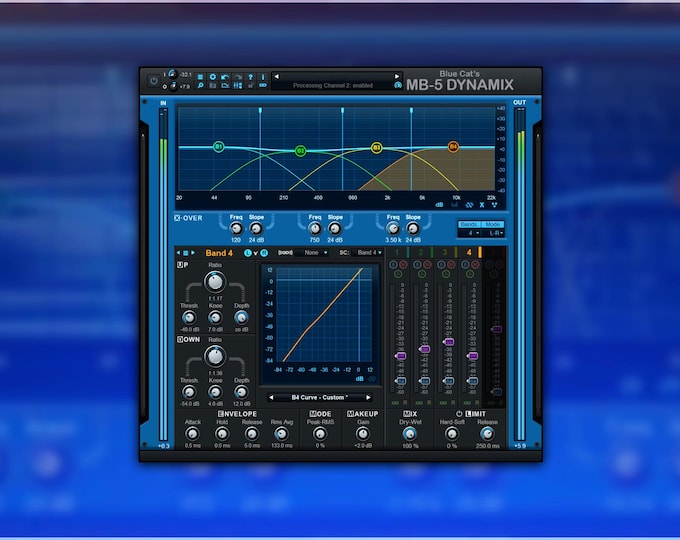Select band 3 tab in mixer
This screenshot has width=680, height=540.
[x=445, y=252]
